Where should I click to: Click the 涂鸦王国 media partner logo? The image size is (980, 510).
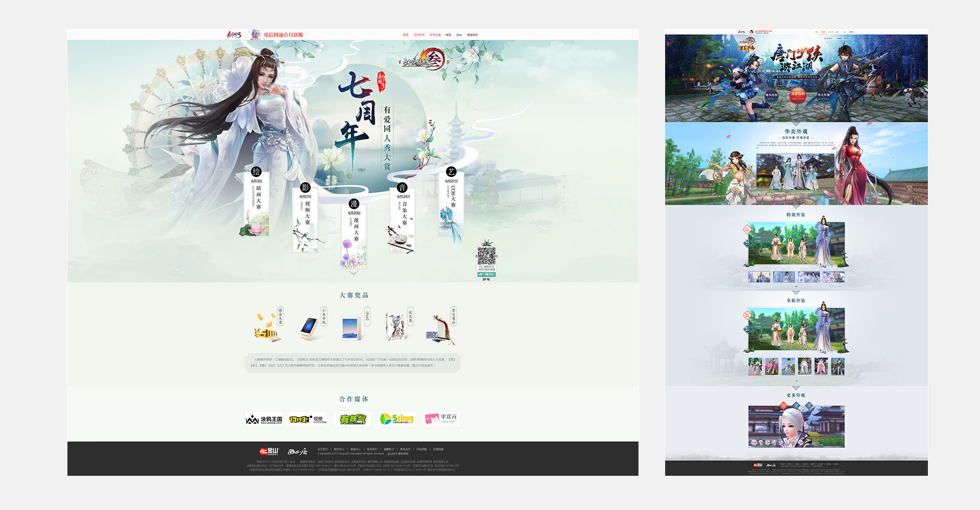pyautogui.click(x=263, y=419)
